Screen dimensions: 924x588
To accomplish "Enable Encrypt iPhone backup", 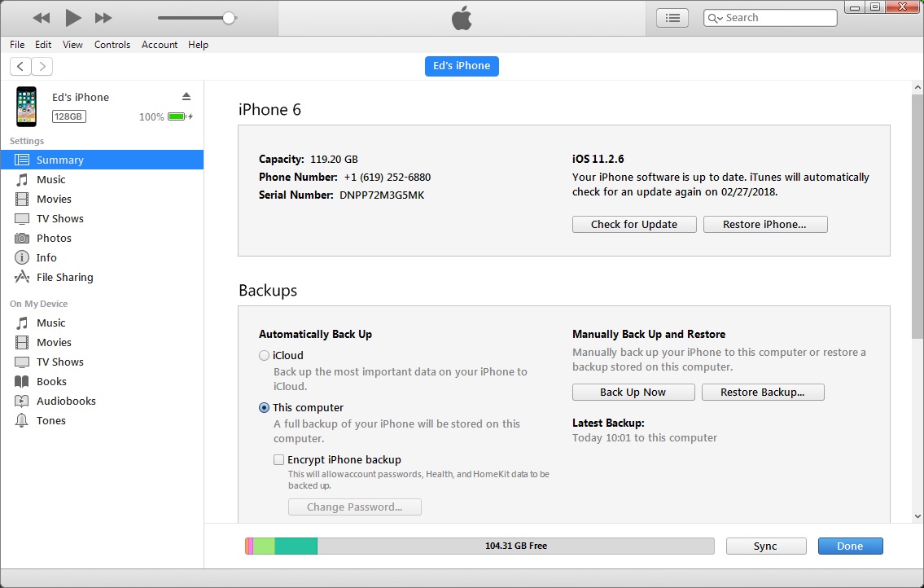I will 279,459.
